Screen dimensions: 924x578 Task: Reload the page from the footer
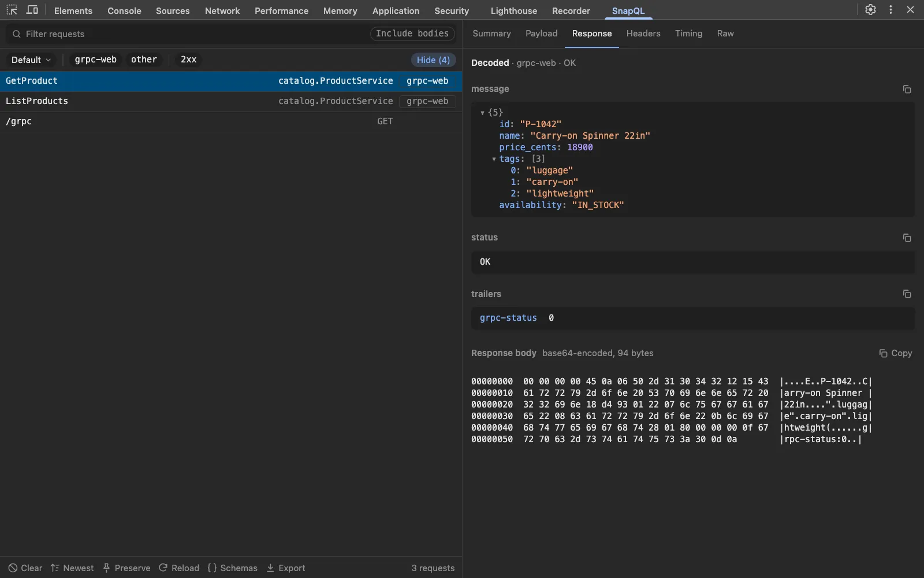[179, 568]
